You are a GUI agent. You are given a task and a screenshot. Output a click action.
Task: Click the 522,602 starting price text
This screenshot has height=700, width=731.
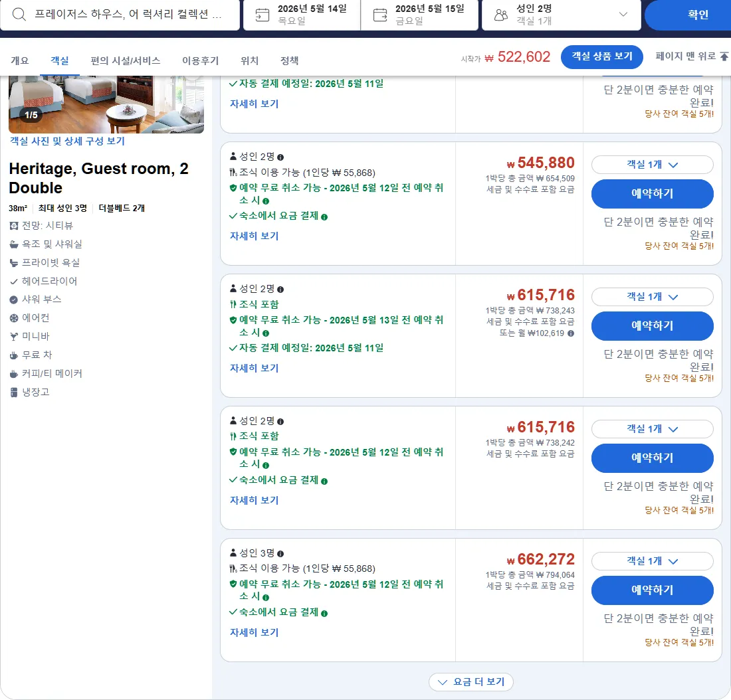pyautogui.click(x=524, y=57)
